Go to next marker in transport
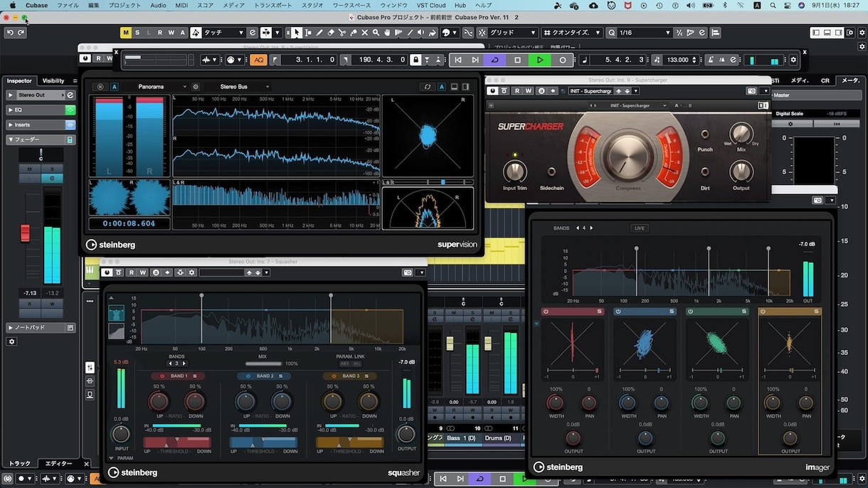868x488 pixels. pyautogui.click(x=475, y=60)
